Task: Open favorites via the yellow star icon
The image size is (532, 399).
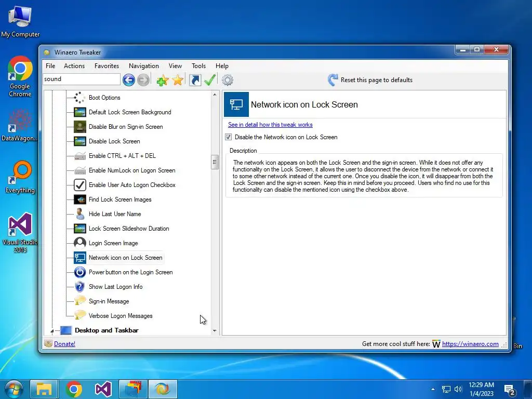Action: click(x=178, y=80)
